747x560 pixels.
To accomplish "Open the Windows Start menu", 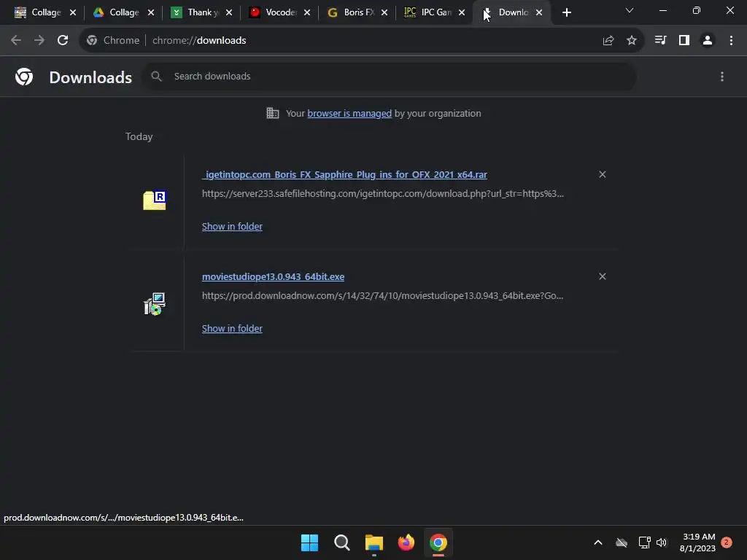I will pos(309,542).
